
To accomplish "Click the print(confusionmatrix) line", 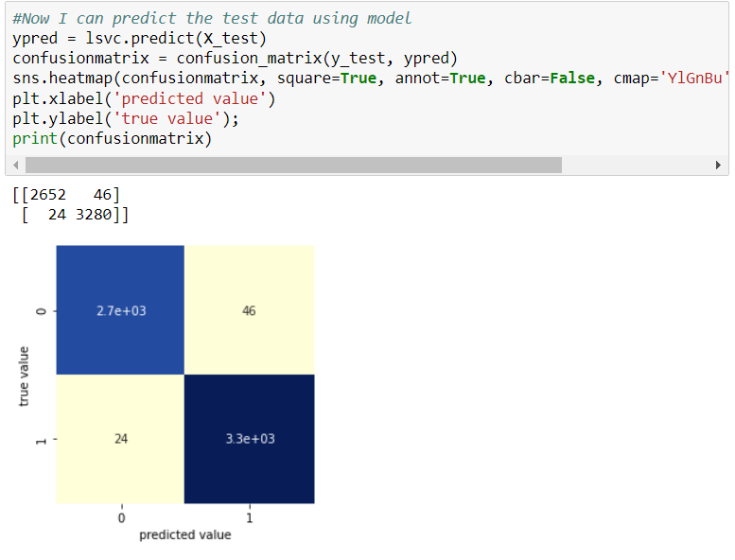I will click(112, 139).
